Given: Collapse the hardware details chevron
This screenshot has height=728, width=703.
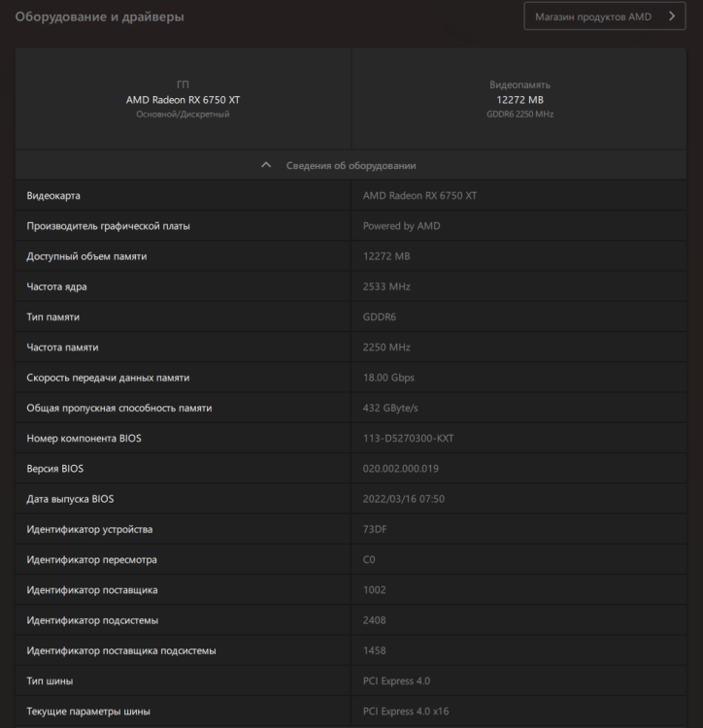Looking at the screenshot, I should (x=267, y=165).
